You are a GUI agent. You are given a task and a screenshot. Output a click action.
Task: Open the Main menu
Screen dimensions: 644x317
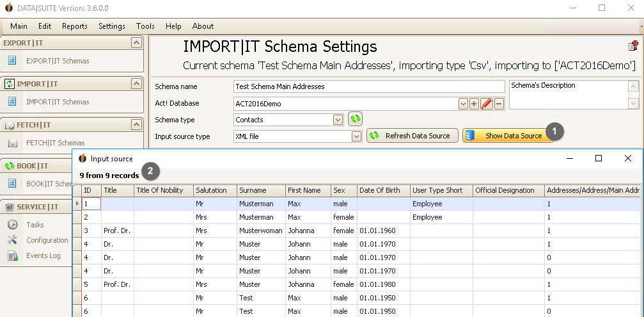(19, 26)
